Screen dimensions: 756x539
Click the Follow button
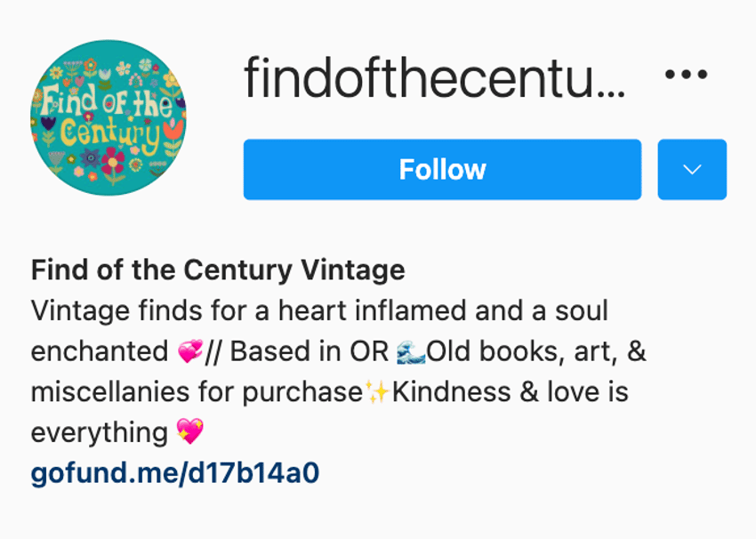(x=442, y=169)
